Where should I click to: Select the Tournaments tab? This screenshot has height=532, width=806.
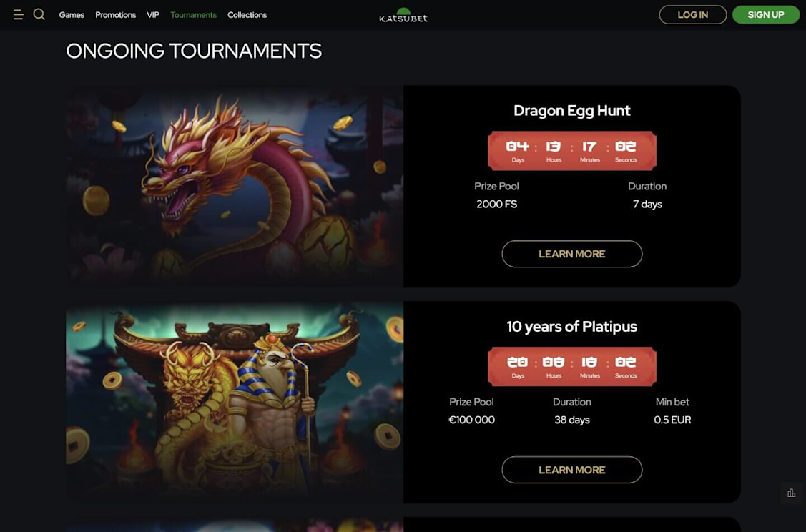[193, 15]
